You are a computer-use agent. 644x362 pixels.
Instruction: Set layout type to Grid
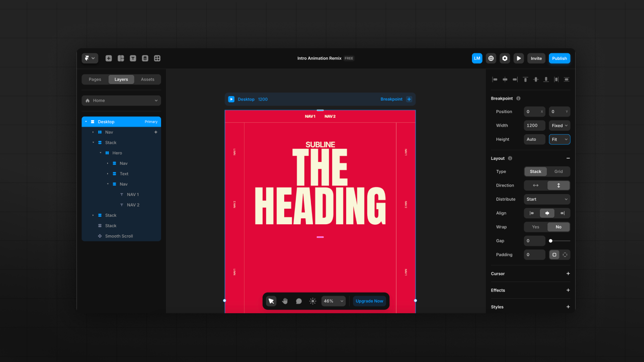[558, 171]
